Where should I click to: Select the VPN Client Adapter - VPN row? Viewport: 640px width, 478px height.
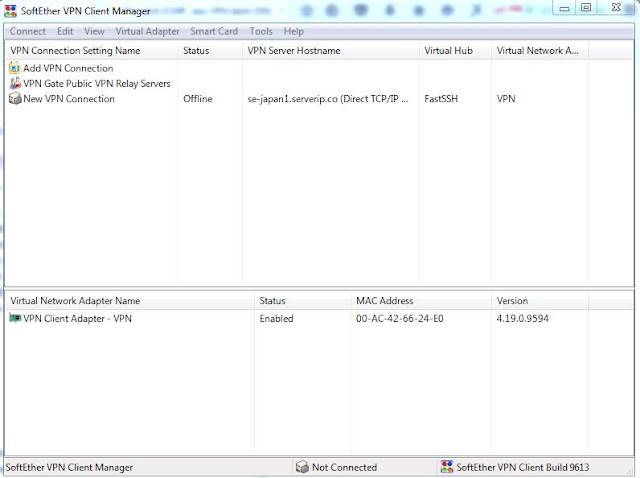tap(77, 318)
